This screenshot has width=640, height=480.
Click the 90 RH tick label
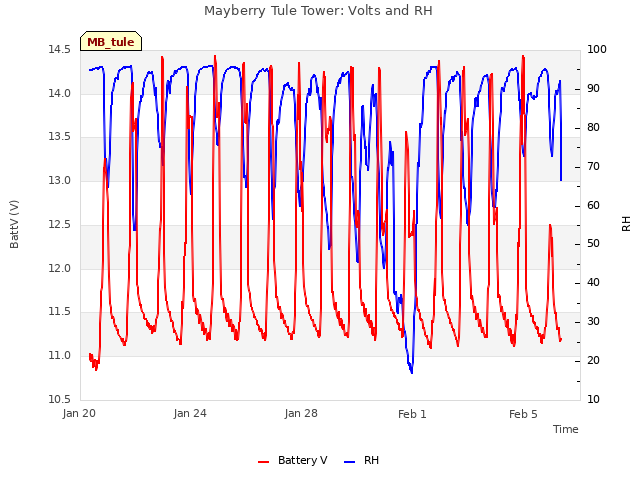point(593,89)
